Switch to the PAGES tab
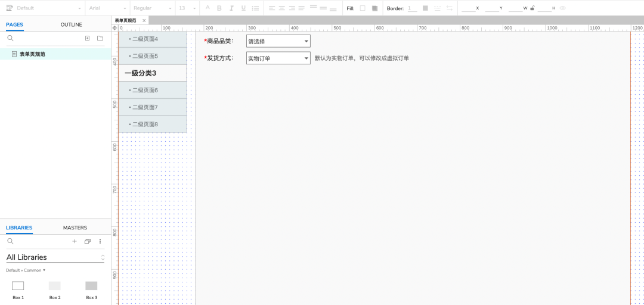The image size is (644, 305). (x=14, y=24)
